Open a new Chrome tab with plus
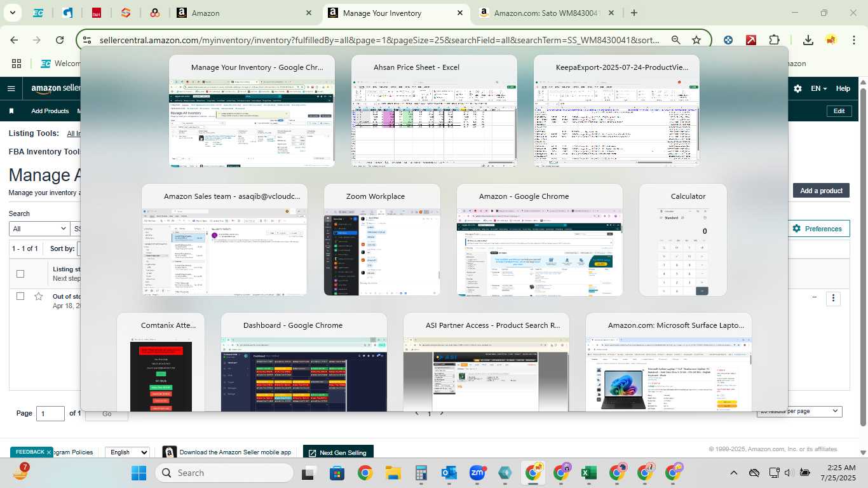868x488 pixels. 634,13
